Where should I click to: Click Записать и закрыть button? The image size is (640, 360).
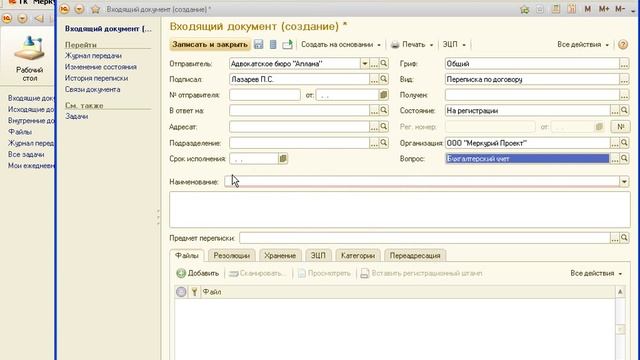210,44
